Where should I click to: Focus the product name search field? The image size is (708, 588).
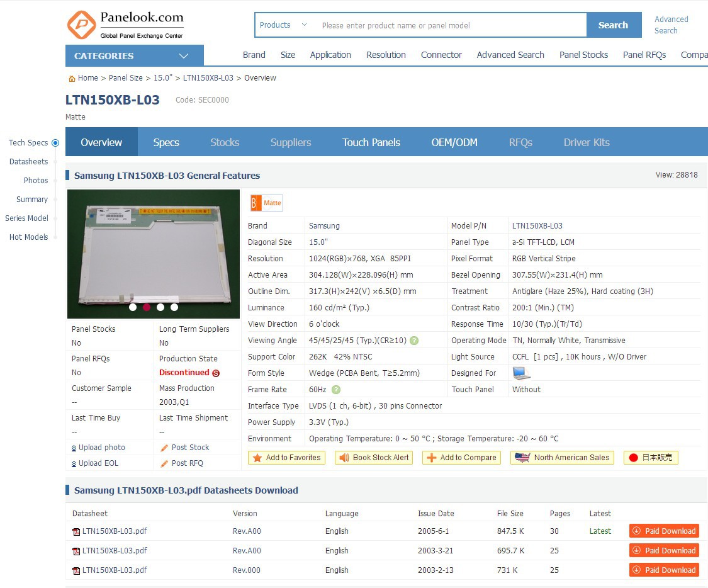[450, 25]
